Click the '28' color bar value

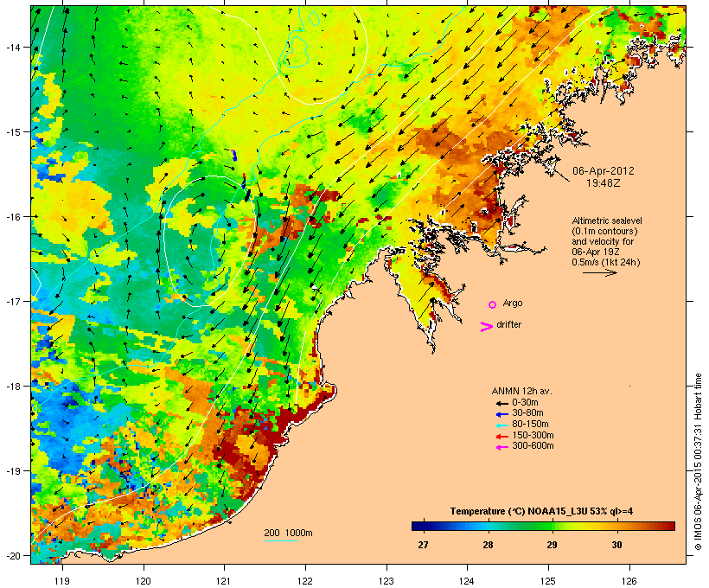click(488, 545)
